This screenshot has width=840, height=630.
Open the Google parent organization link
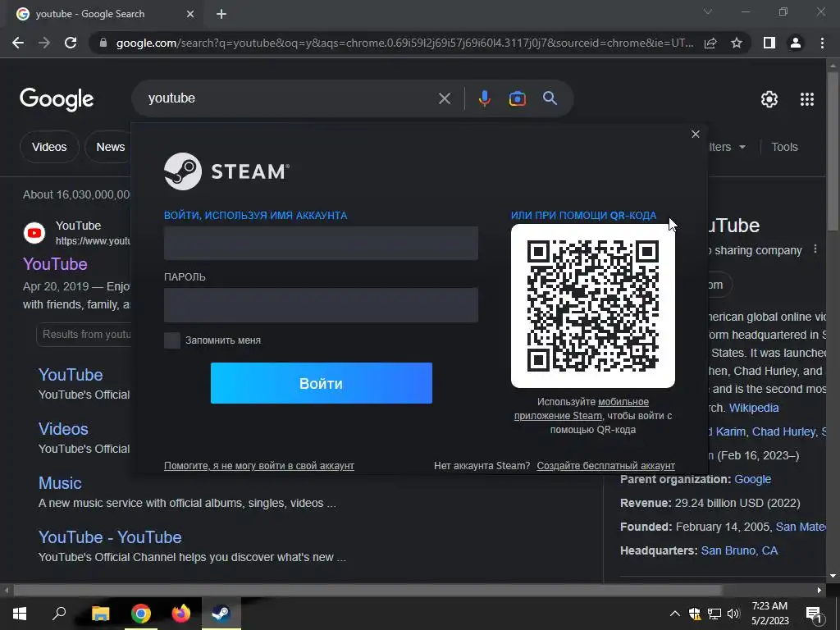click(x=752, y=479)
